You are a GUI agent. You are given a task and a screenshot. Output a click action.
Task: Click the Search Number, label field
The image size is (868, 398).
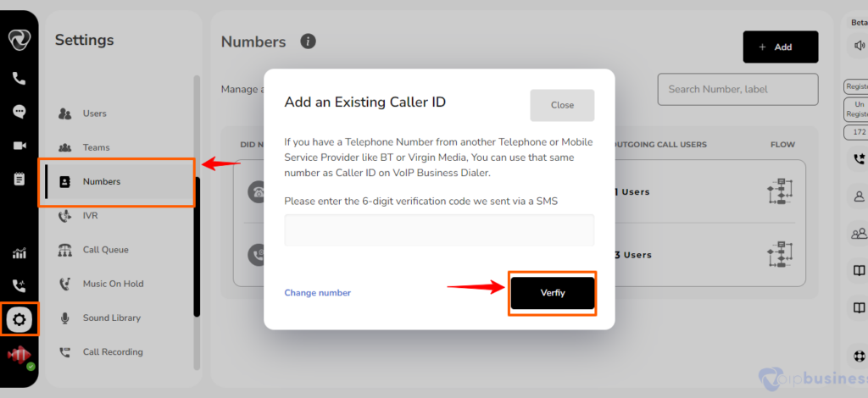pos(737,89)
